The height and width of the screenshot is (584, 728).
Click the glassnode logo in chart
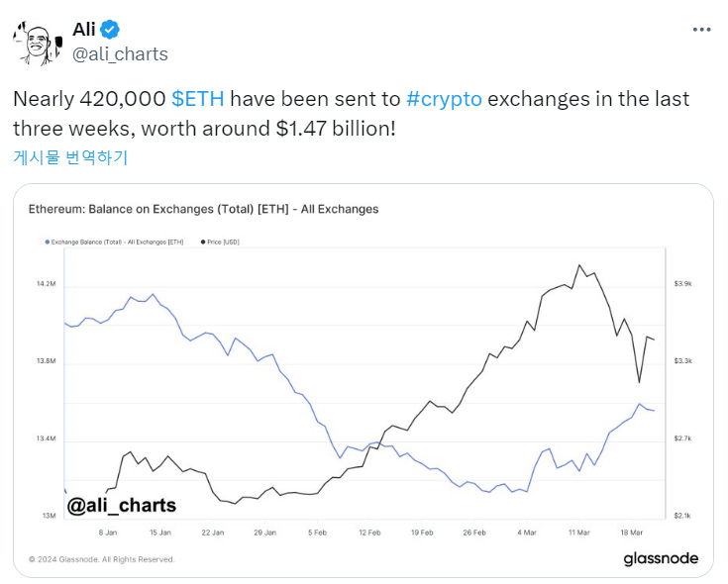click(661, 559)
